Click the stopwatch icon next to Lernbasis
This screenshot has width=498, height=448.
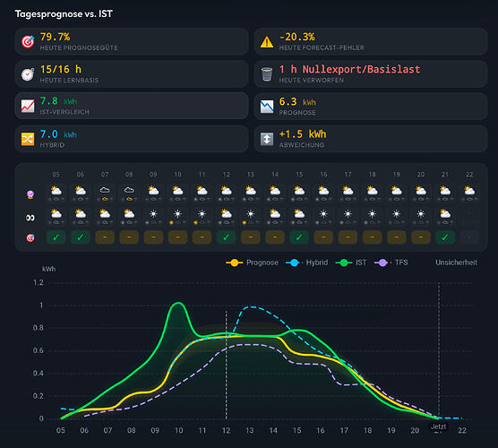pyautogui.click(x=28, y=74)
